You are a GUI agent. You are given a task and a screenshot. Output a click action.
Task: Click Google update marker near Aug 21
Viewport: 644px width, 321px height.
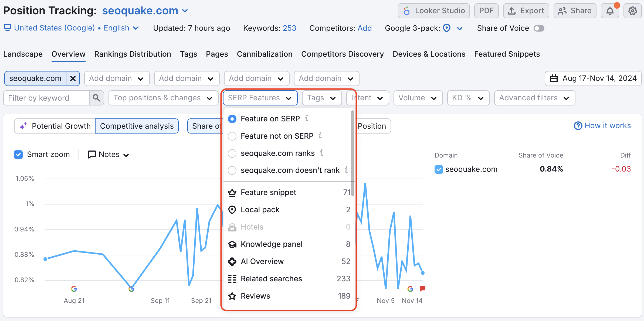point(74,289)
